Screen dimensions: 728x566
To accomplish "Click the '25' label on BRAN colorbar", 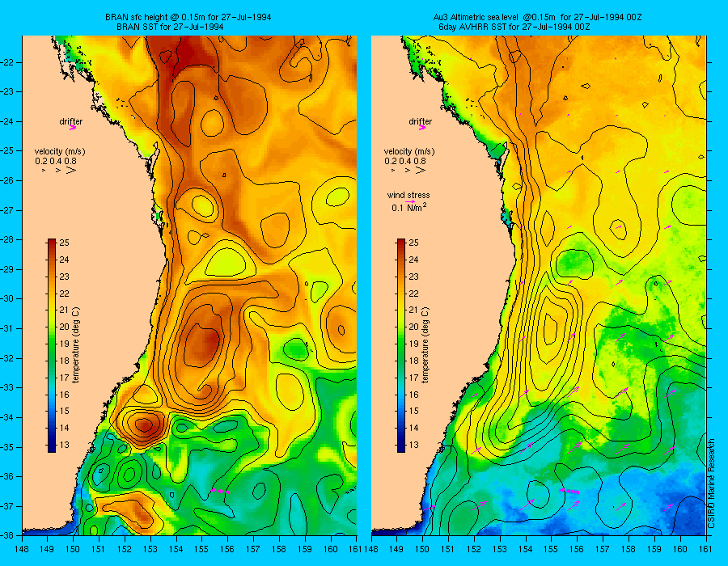I will tap(64, 243).
